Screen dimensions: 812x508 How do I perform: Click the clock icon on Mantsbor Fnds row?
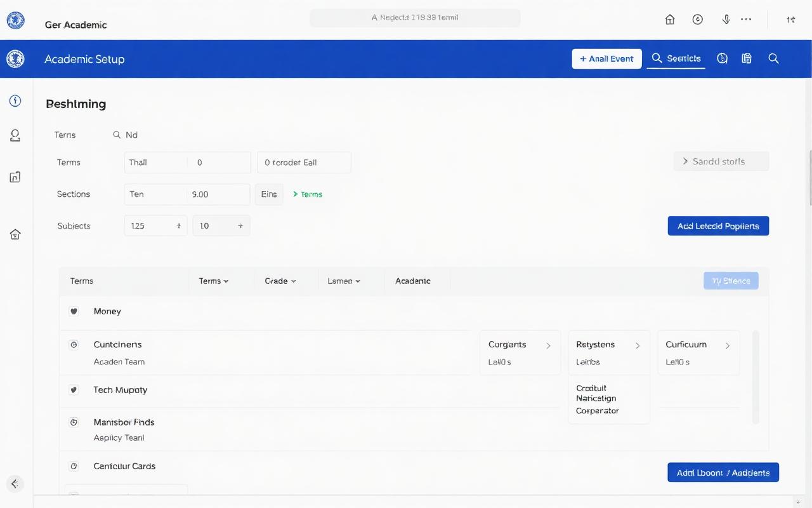74,422
